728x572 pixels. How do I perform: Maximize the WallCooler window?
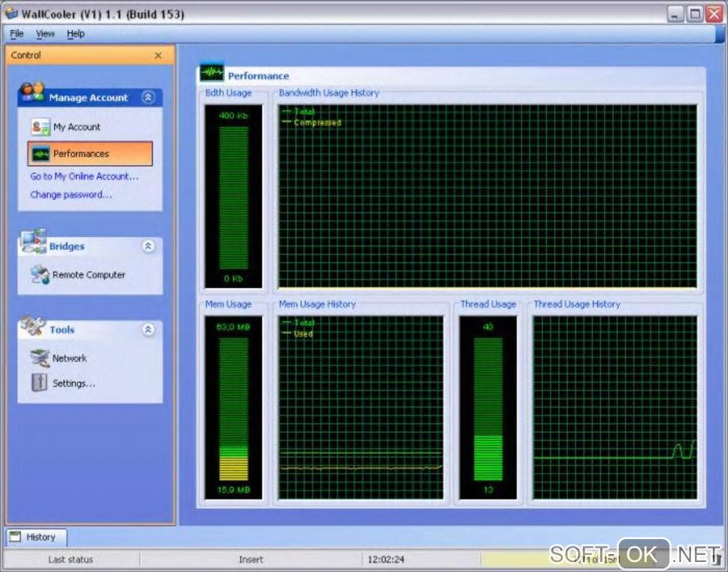694,14
